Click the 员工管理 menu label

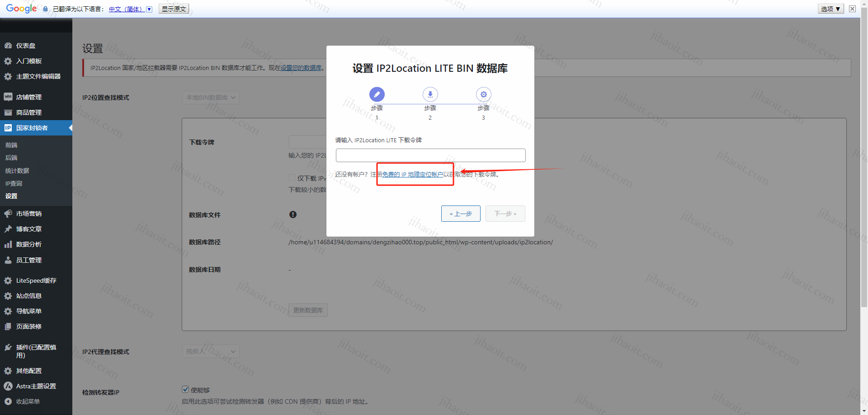[x=29, y=260]
